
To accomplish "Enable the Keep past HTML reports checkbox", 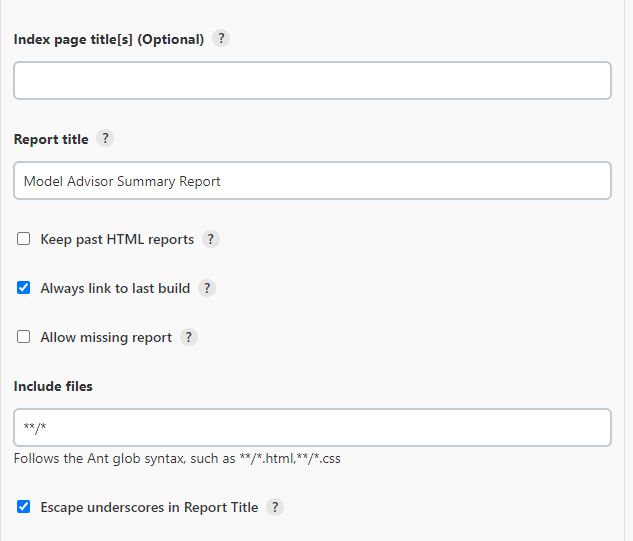I will (x=24, y=239).
